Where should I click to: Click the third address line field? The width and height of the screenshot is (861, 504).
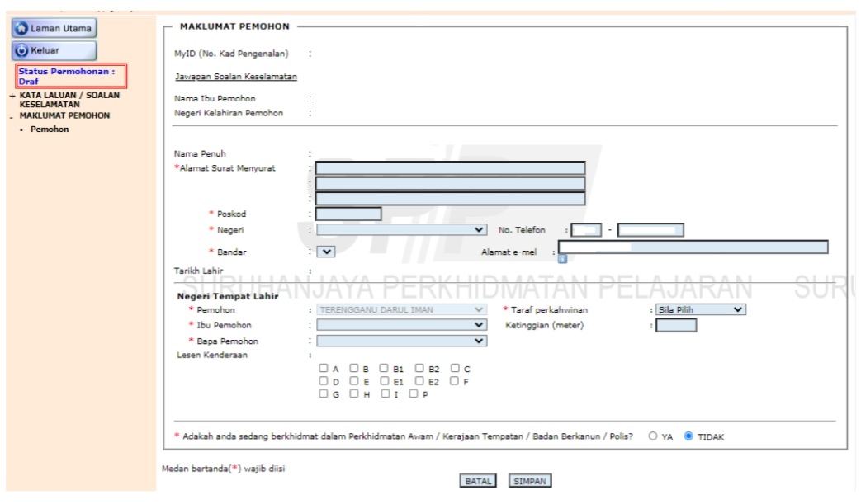coord(450,199)
